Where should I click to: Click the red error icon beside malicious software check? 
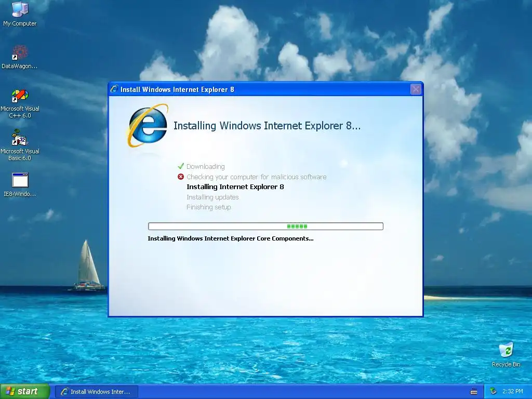click(x=181, y=177)
